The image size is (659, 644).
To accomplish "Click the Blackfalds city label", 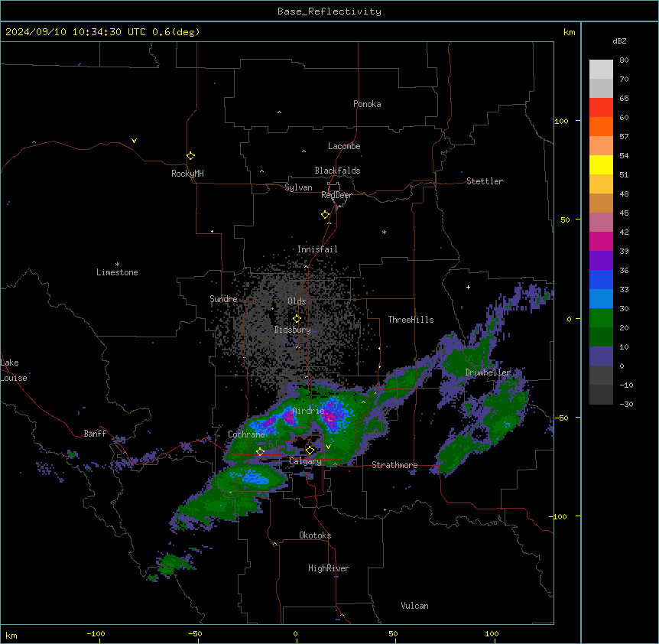I will point(337,171).
